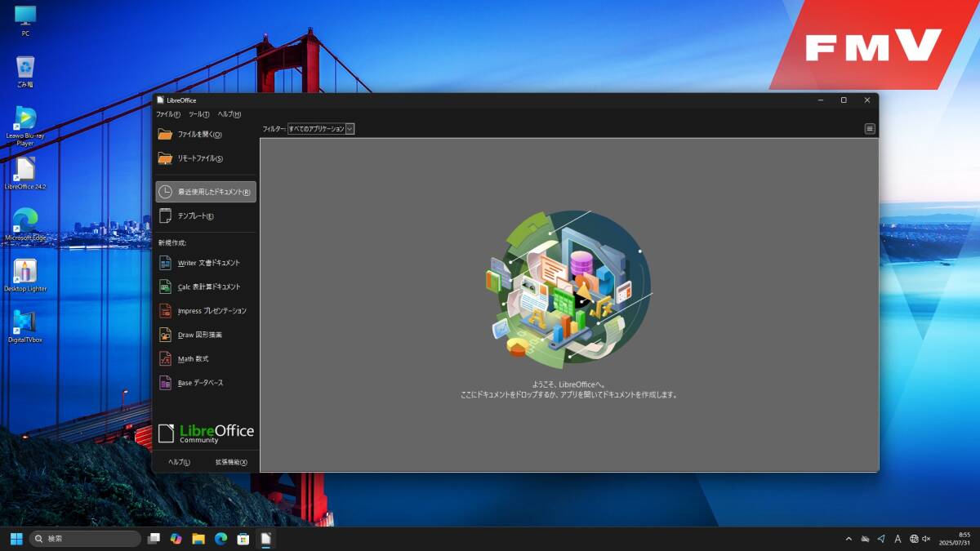980x551 pixels.
Task: Click the 拡張機能 button
Action: (231, 462)
